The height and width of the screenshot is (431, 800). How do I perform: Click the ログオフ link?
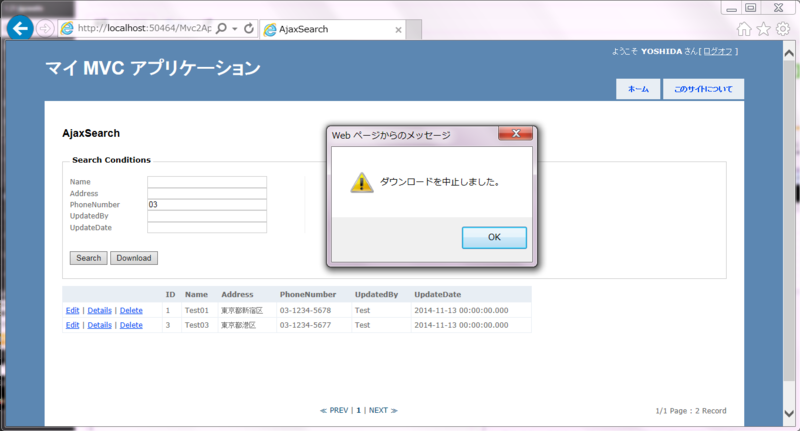pyautogui.click(x=717, y=52)
